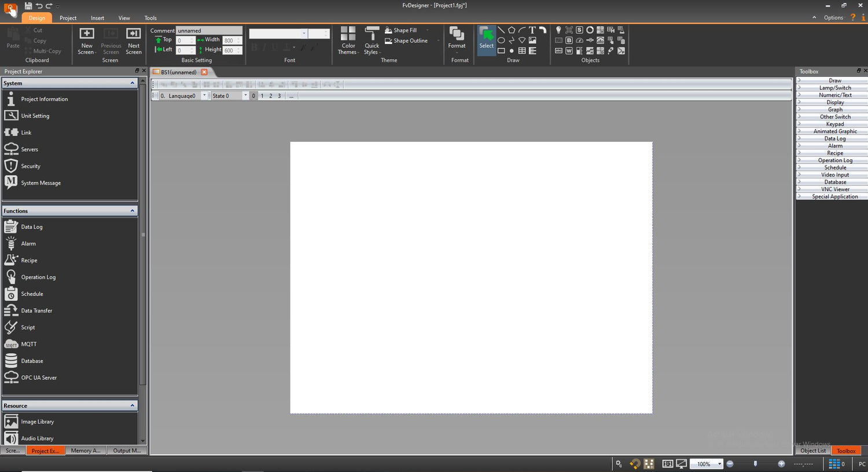Open Unit Setting

click(x=35, y=116)
